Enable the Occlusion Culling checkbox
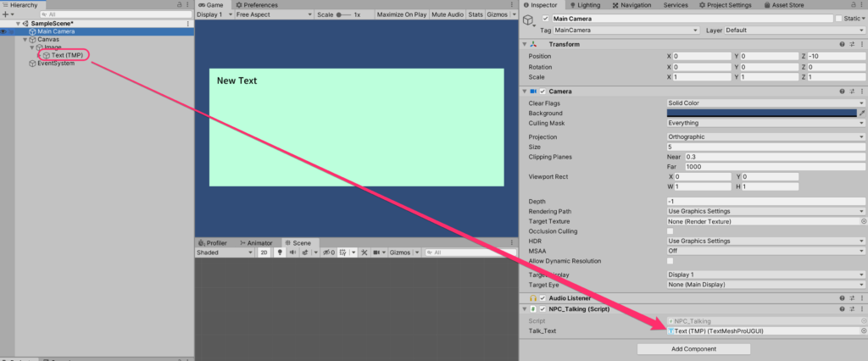The height and width of the screenshot is (361, 868). [670, 231]
